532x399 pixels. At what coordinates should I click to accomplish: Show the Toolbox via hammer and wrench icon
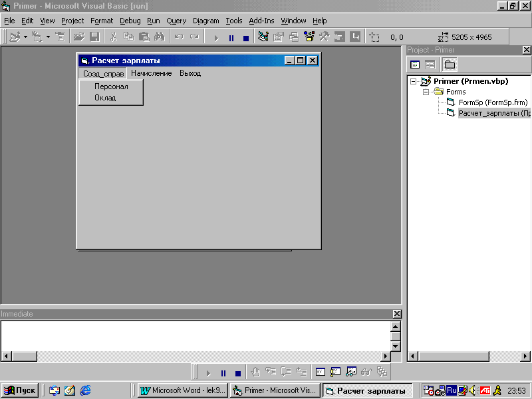point(324,37)
